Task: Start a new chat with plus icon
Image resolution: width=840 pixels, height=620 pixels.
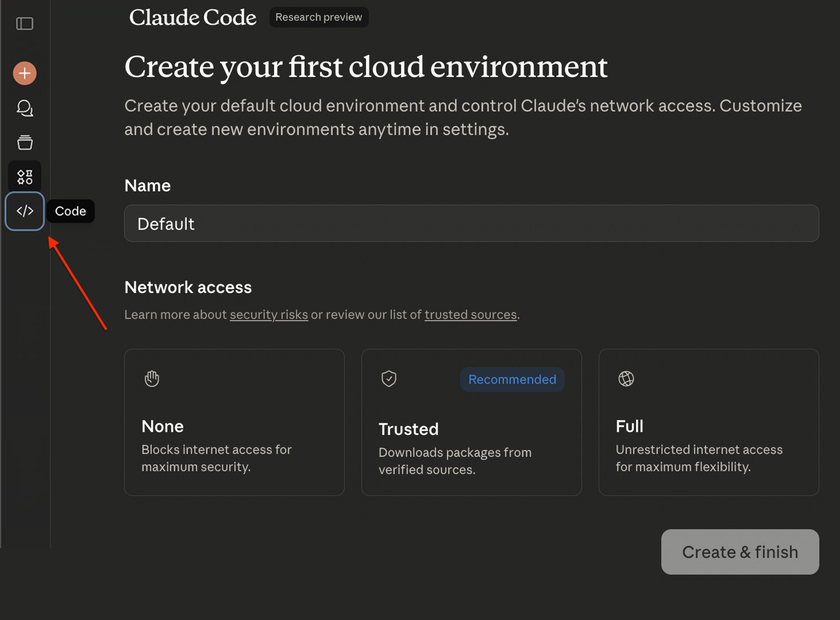Action: [x=25, y=74]
